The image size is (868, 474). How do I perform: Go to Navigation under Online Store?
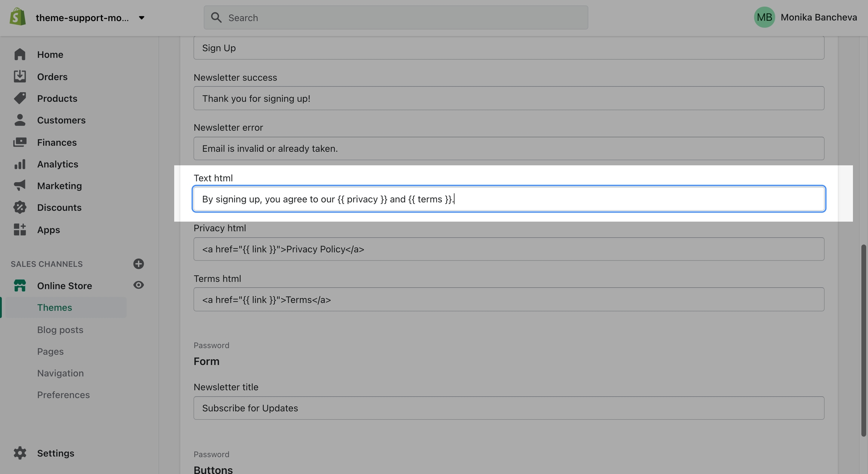pyautogui.click(x=60, y=373)
